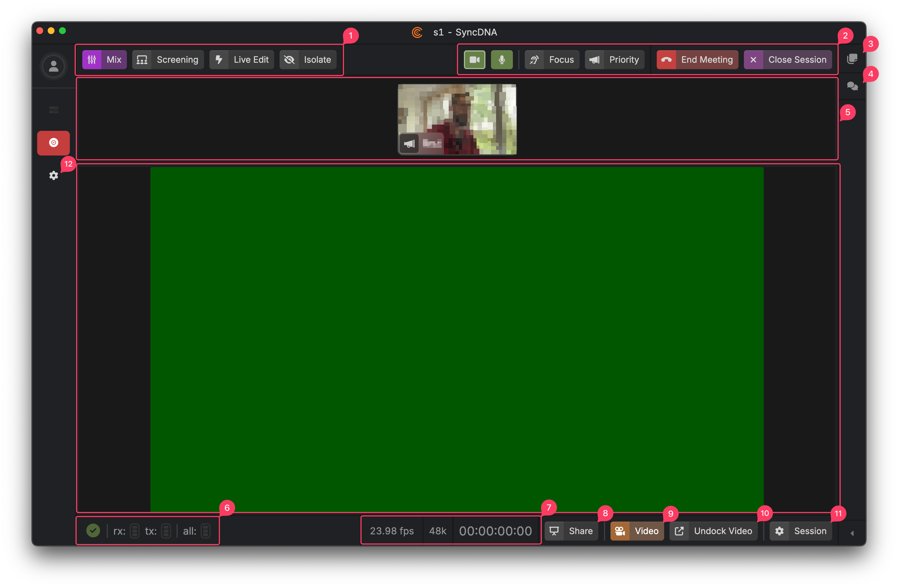The image size is (898, 588).
Task: Select the Mix mode with sliders icon
Action: point(104,59)
